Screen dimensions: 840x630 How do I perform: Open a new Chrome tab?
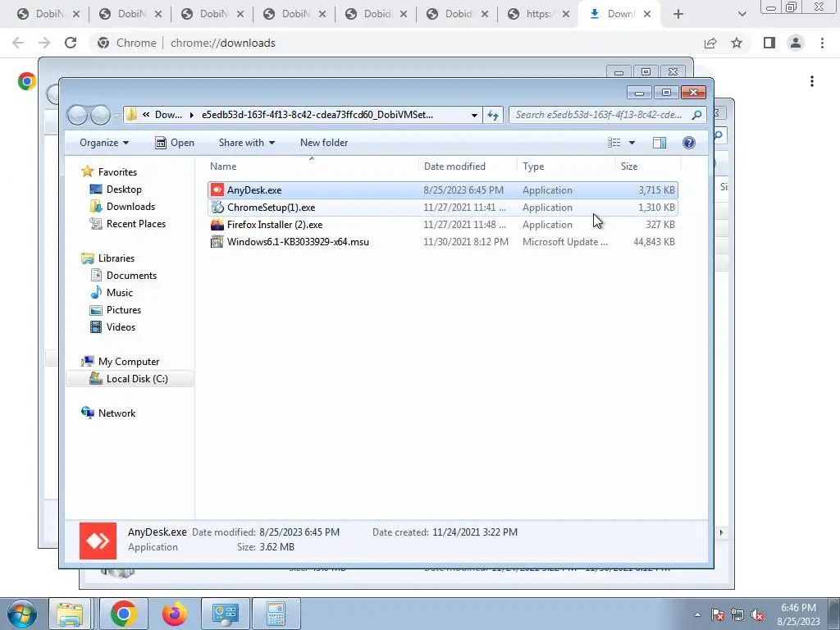coord(678,15)
